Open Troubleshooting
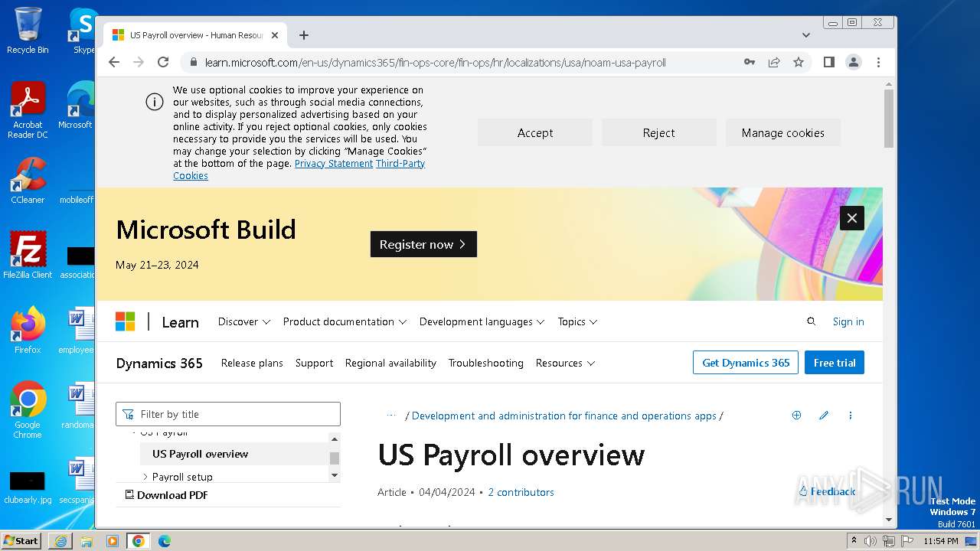Screen dimensions: 980x551 (486, 364)
